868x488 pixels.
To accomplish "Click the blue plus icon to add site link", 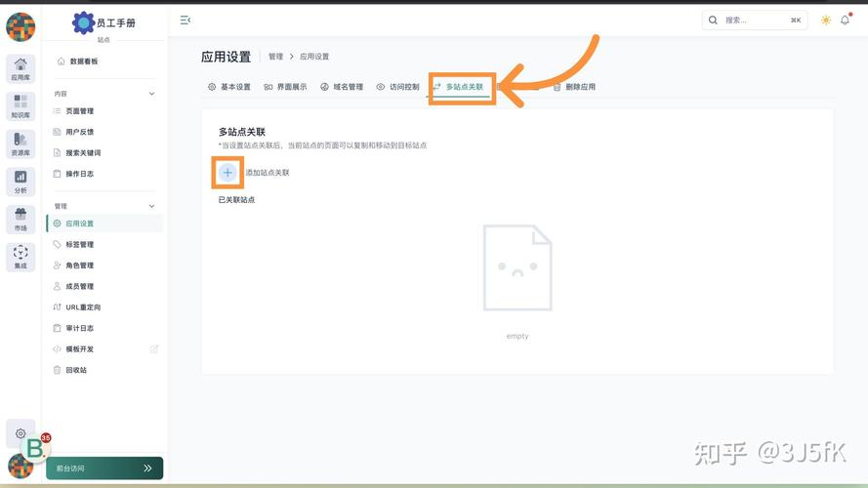I will click(x=227, y=172).
